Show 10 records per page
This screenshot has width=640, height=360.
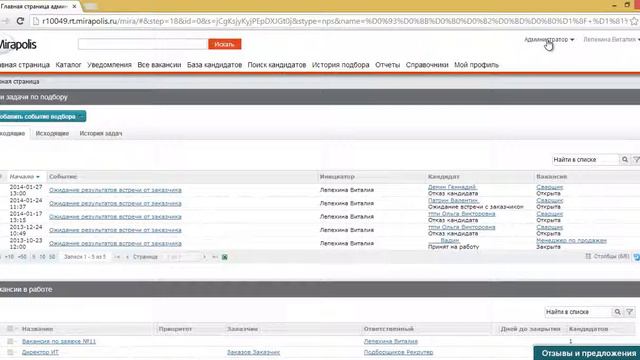pyautogui.click(x=42, y=257)
